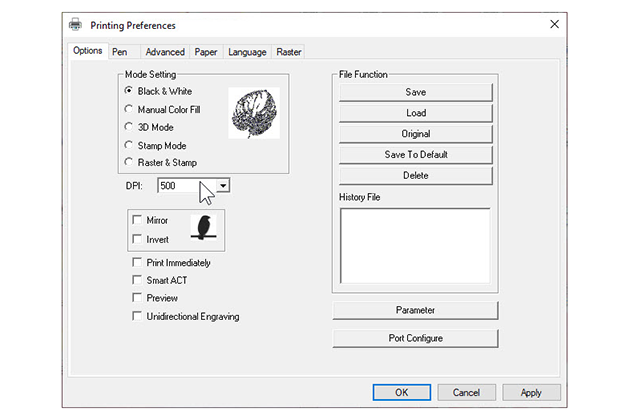
Task: Expand the DPI dropdown arrow
Action: point(224,185)
